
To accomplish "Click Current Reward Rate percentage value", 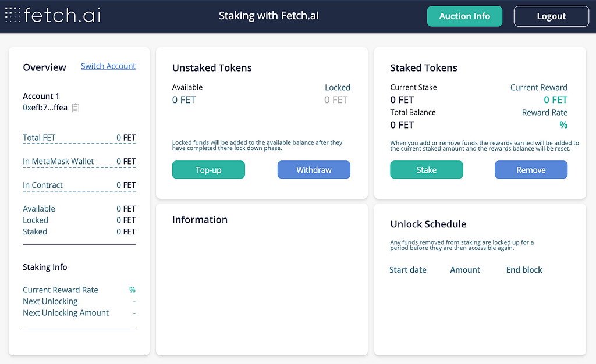I will pyautogui.click(x=132, y=290).
